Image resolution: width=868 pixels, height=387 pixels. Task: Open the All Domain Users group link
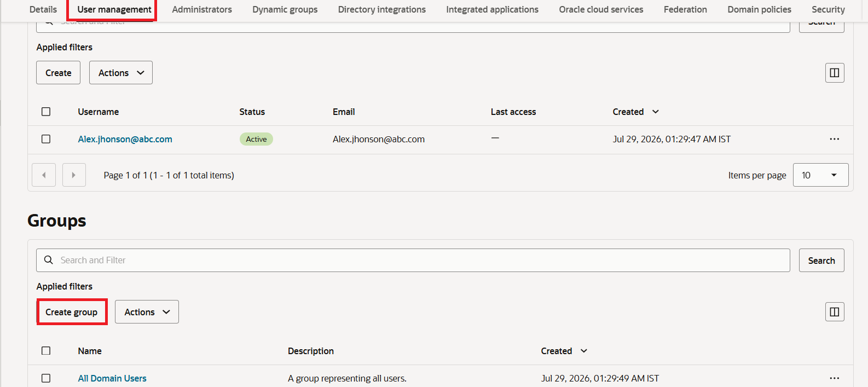pyautogui.click(x=112, y=378)
